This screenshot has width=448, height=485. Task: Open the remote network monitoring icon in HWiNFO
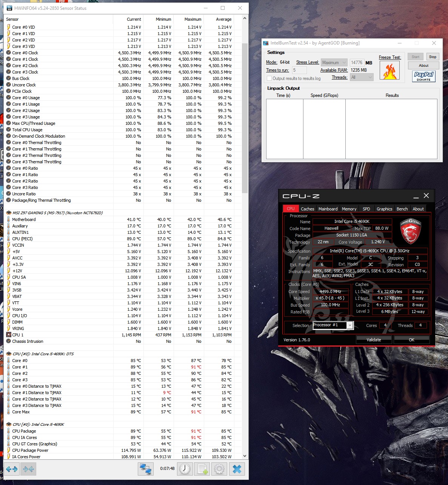click(x=145, y=469)
